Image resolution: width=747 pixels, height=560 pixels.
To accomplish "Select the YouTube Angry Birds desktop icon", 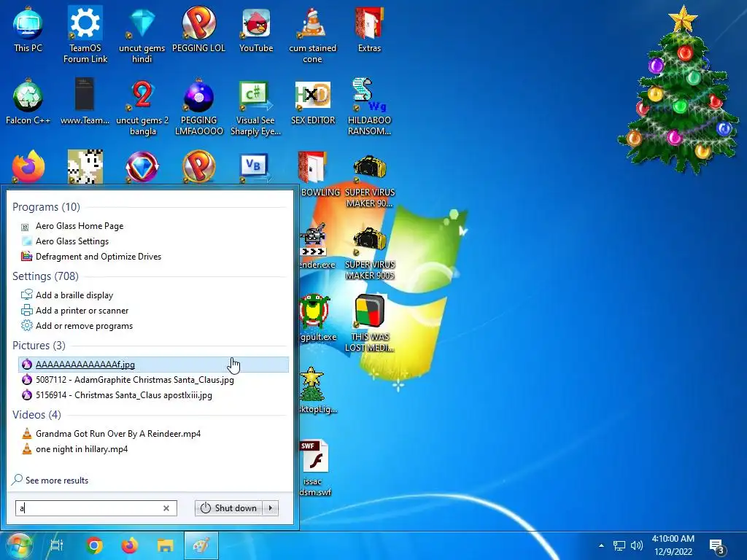I will (256, 29).
